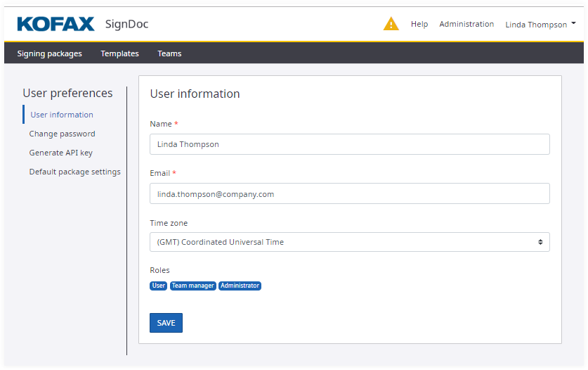Click the Time zone dropdown arrows
The image size is (588, 370).
coord(540,242)
